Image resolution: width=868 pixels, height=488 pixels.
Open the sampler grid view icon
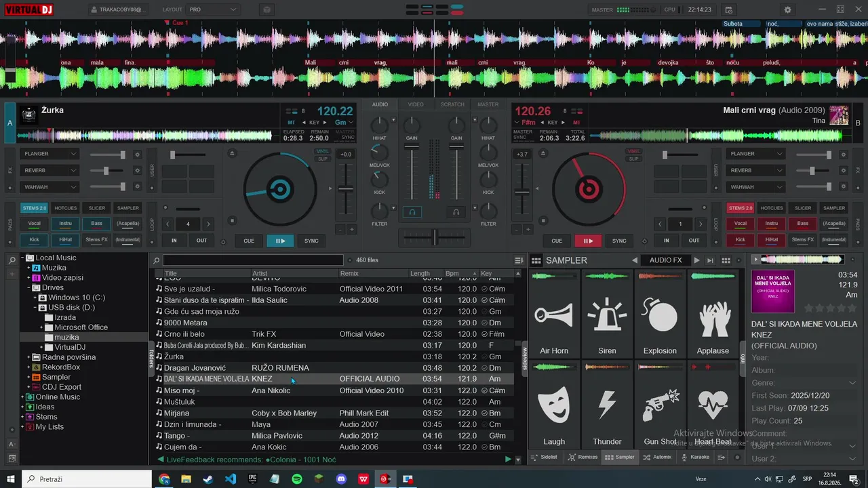pyautogui.click(x=536, y=260)
